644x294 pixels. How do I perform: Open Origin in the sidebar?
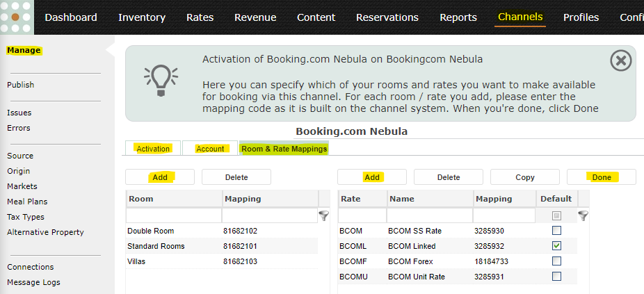point(19,171)
